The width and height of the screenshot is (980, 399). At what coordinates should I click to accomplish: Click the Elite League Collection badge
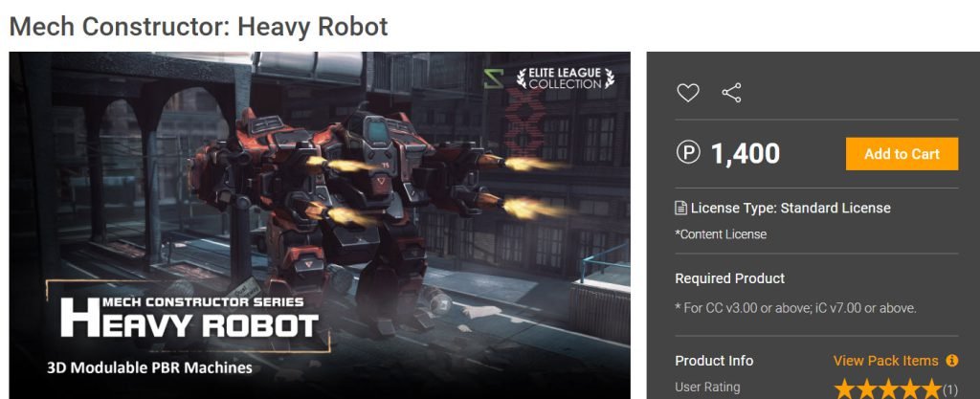565,78
